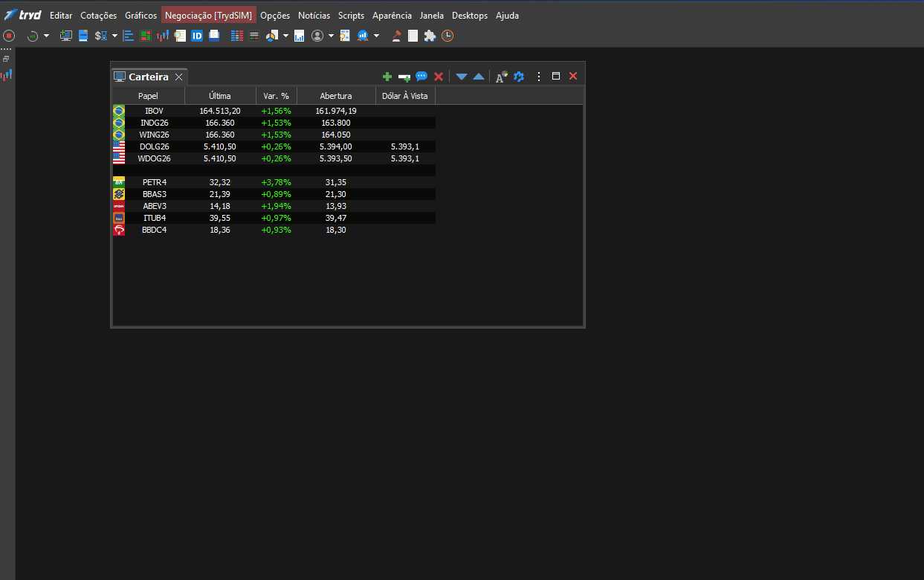924x580 pixels.
Task: Expand the dollar hourglass dropdown arrow
Action: click(x=114, y=36)
